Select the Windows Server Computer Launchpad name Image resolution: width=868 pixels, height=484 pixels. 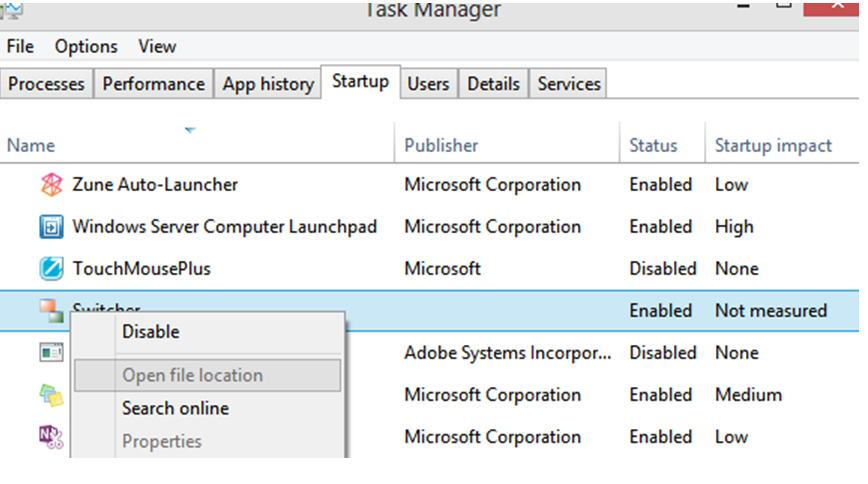click(x=225, y=226)
